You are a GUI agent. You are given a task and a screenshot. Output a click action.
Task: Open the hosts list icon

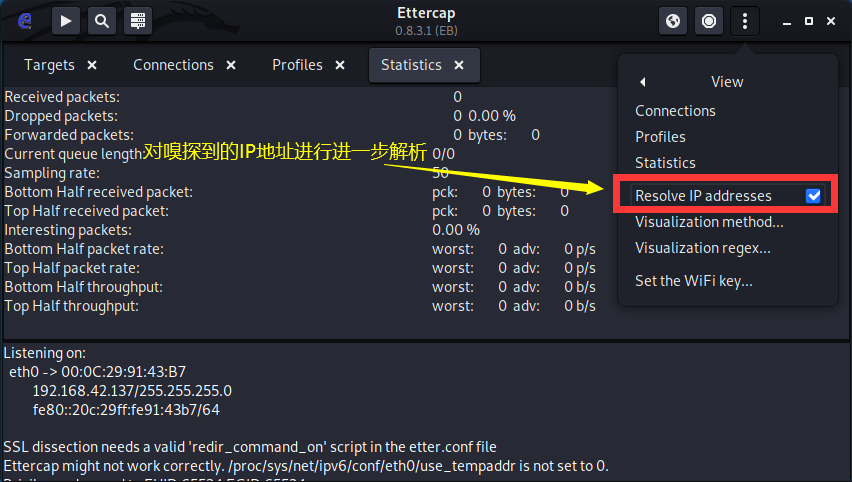(x=137, y=21)
